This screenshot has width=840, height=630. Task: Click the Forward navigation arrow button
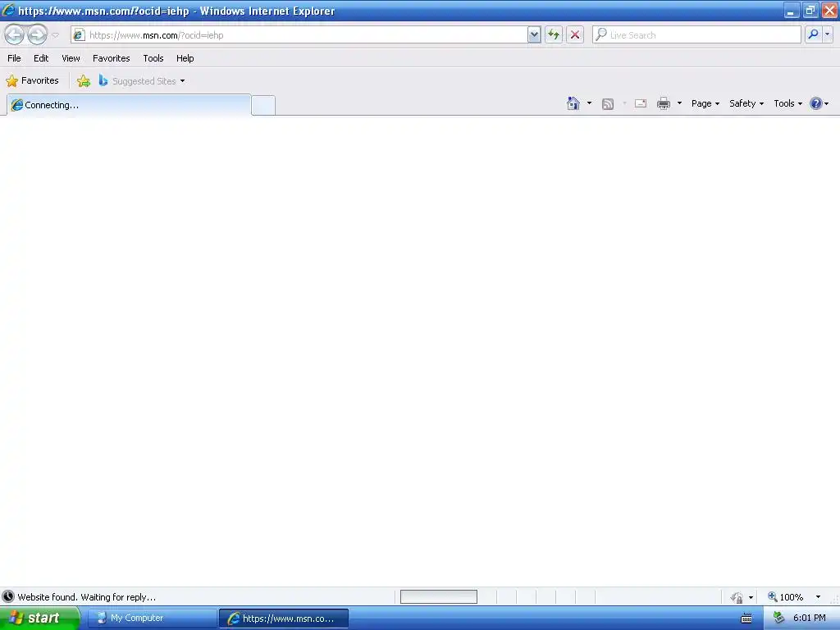pyautogui.click(x=37, y=34)
